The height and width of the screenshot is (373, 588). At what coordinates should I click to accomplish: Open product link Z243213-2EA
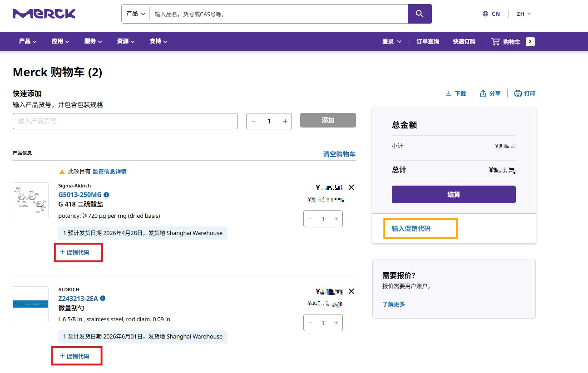(78, 299)
